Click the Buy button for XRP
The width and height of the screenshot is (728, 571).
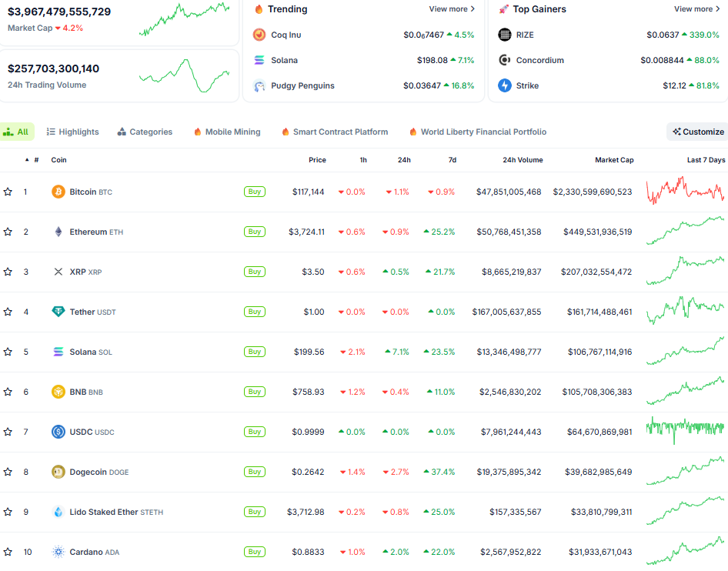tap(255, 271)
